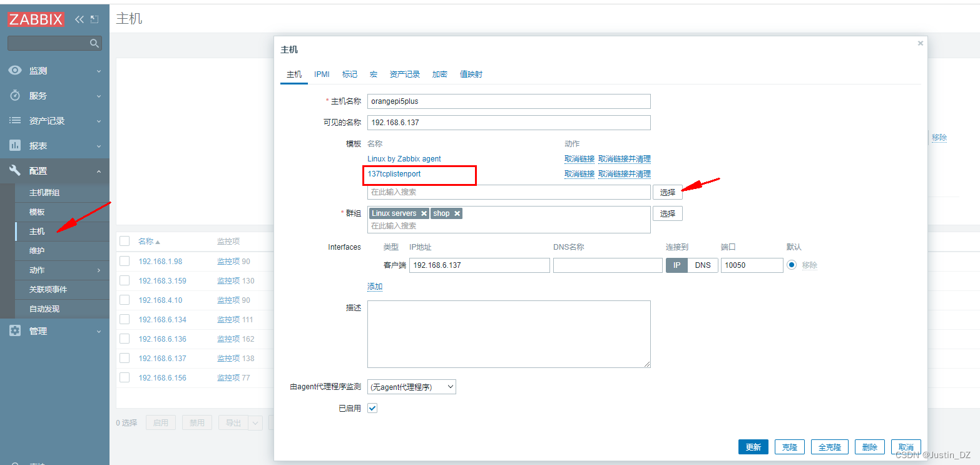Switch connection mode to IP
Image resolution: width=980 pixels, height=465 pixels.
(676, 265)
